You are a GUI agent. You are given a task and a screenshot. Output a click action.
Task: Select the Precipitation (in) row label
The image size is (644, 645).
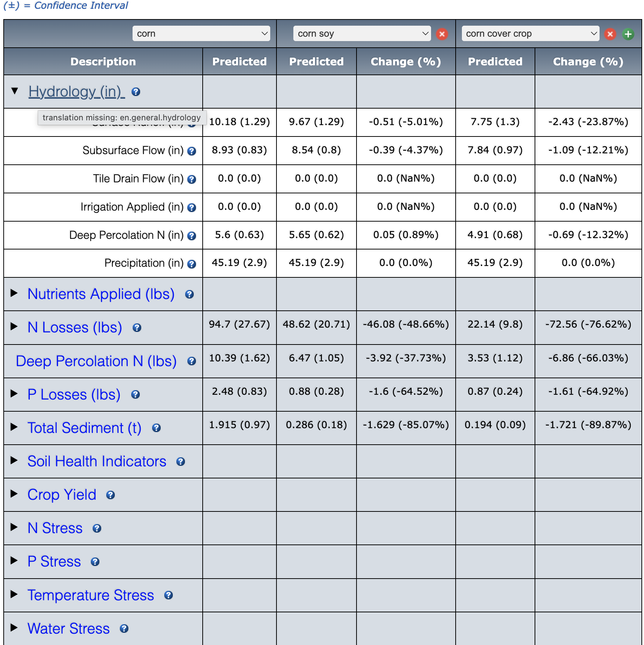tap(144, 263)
